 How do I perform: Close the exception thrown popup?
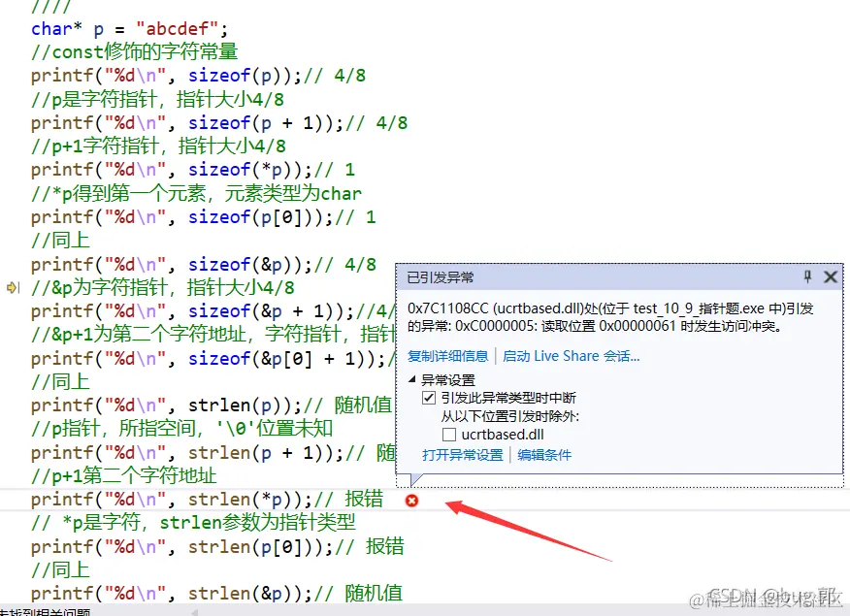point(831,276)
